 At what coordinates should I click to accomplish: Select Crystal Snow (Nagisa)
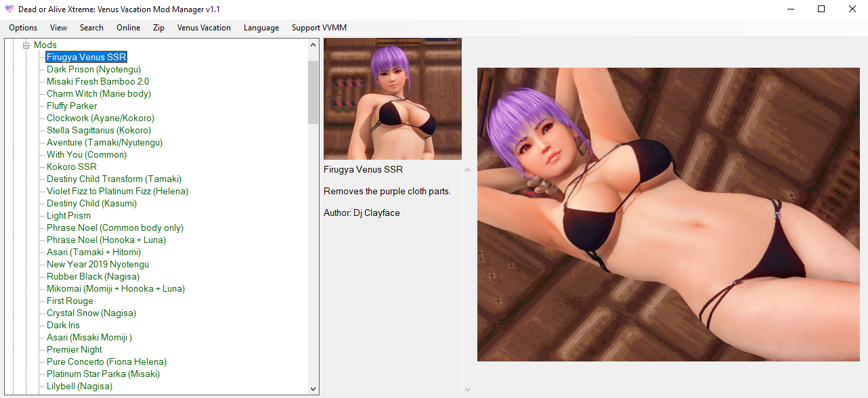pos(91,313)
